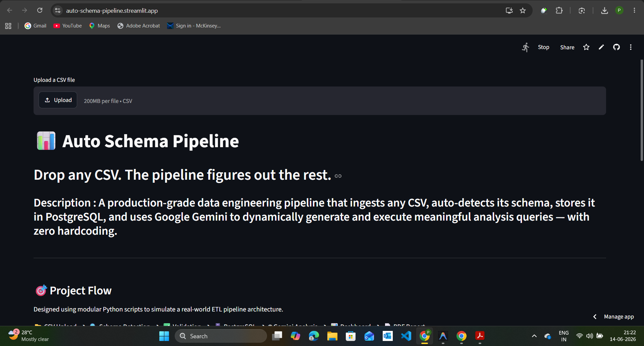Open the Adobe Acrobat bookmark
The height and width of the screenshot is (346, 644).
(139, 26)
